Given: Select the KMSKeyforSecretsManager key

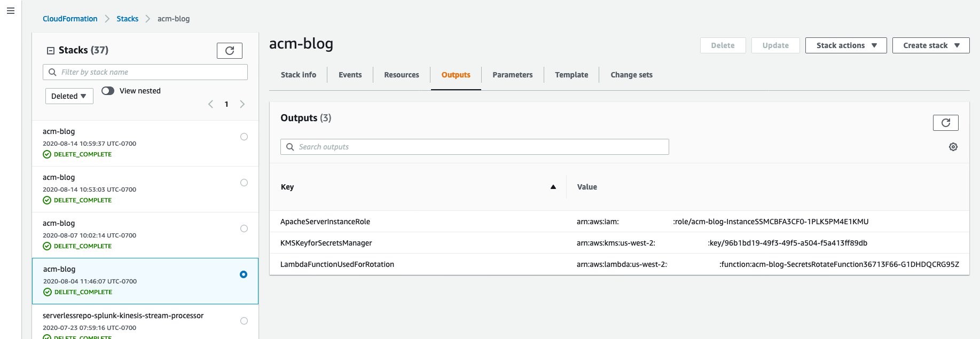Looking at the screenshot, I should pyautogui.click(x=326, y=243).
